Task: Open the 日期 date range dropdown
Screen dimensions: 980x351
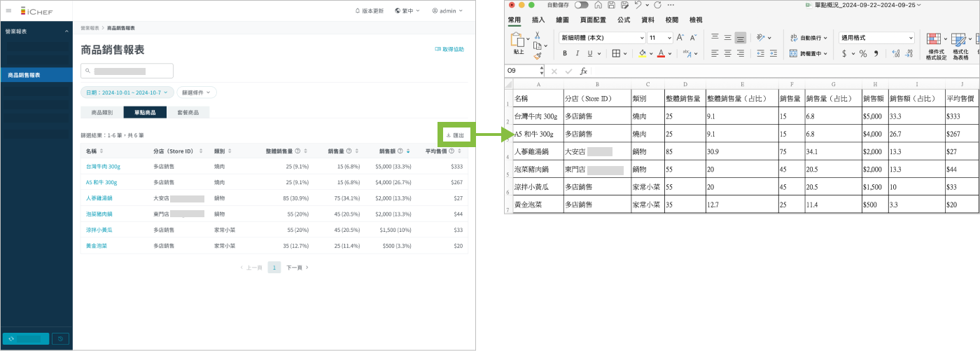Action: pyautogui.click(x=126, y=92)
